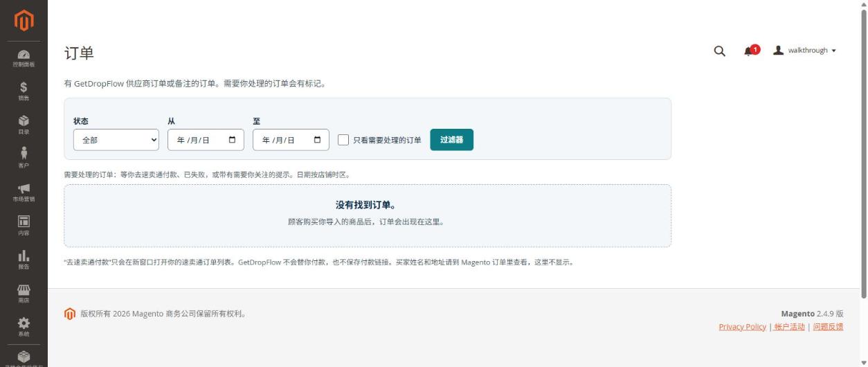Click the Magento 2.4.9 版 version text

tap(812, 314)
